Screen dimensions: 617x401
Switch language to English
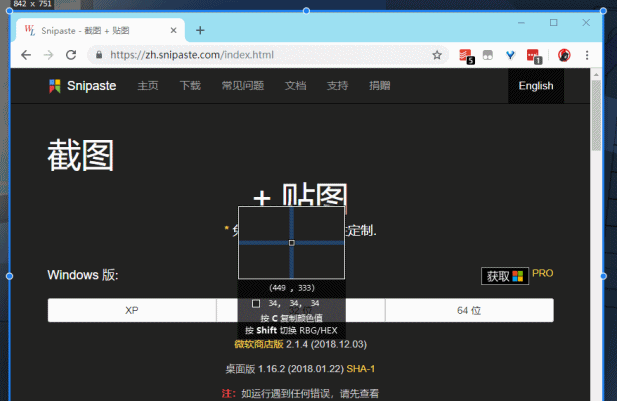click(x=536, y=86)
